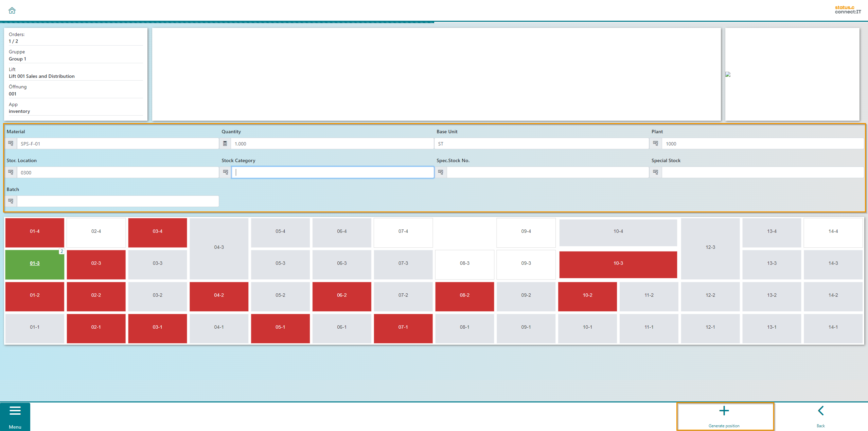
Task: Click the Generate position button
Action: click(x=725, y=416)
